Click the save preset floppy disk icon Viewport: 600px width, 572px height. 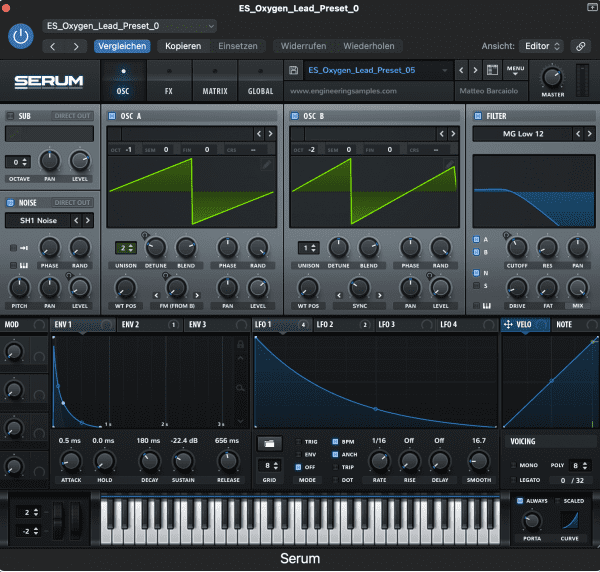point(293,70)
